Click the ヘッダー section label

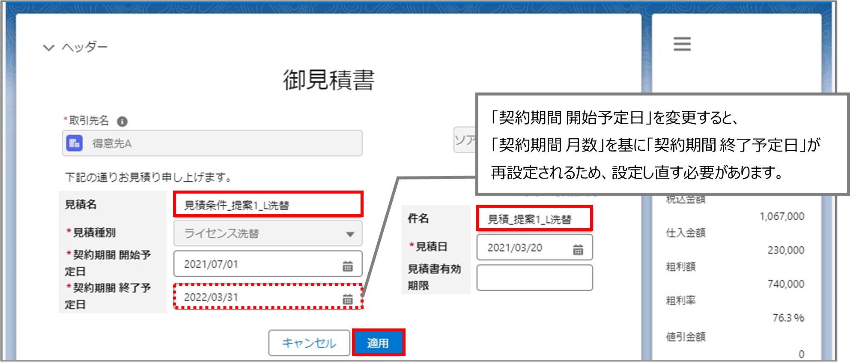[85, 47]
